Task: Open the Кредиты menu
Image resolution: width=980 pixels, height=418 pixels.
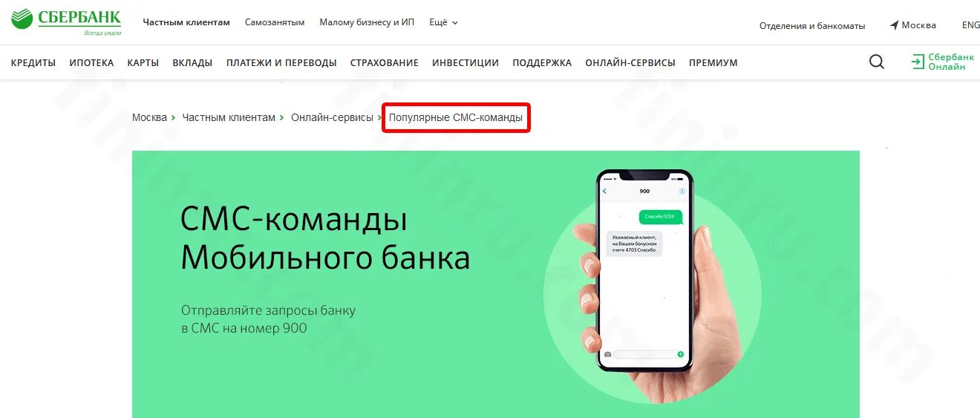Action: coord(33,63)
